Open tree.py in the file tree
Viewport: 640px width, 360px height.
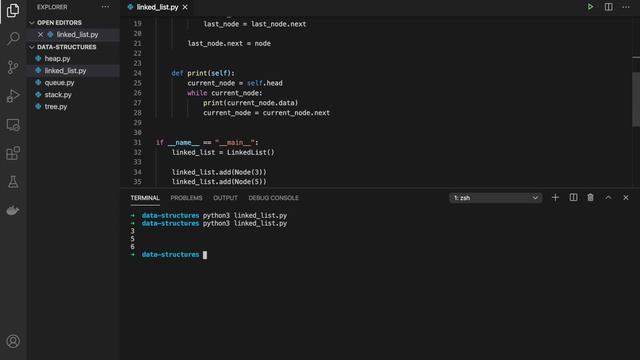click(x=56, y=107)
